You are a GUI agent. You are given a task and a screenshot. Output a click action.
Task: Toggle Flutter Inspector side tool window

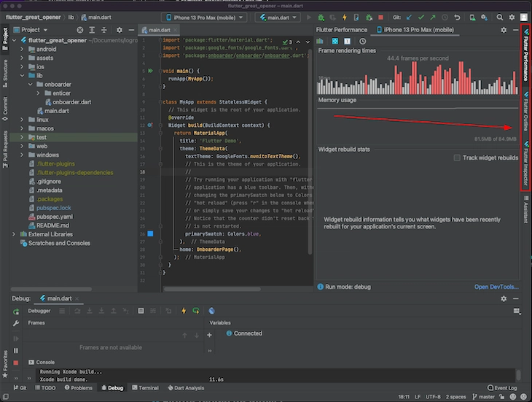click(x=526, y=163)
